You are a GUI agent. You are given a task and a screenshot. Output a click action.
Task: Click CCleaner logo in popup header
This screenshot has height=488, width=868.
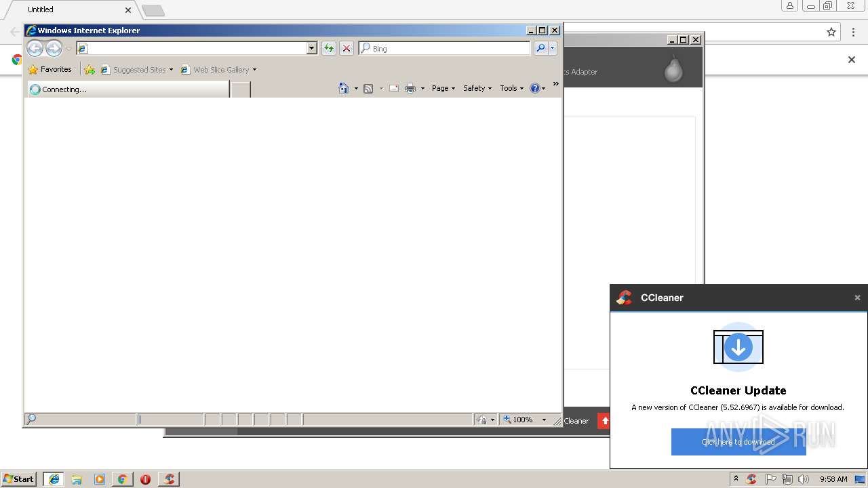(624, 298)
